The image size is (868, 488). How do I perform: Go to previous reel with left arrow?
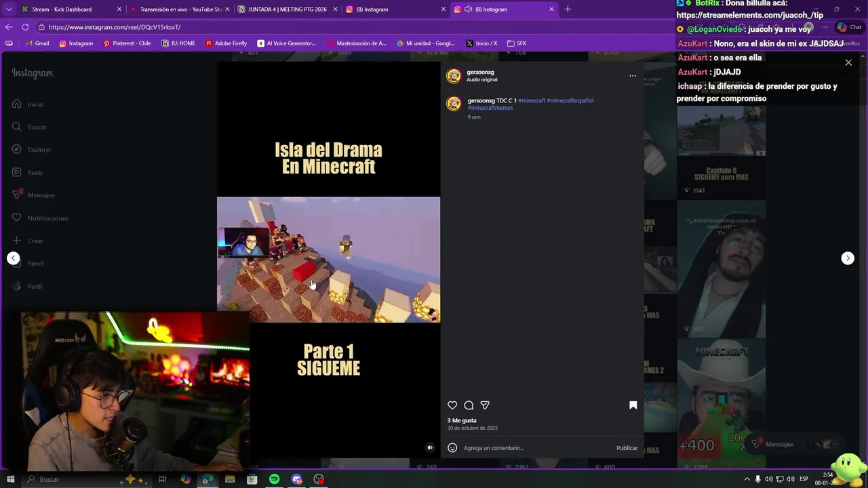click(x=13, y=258)
